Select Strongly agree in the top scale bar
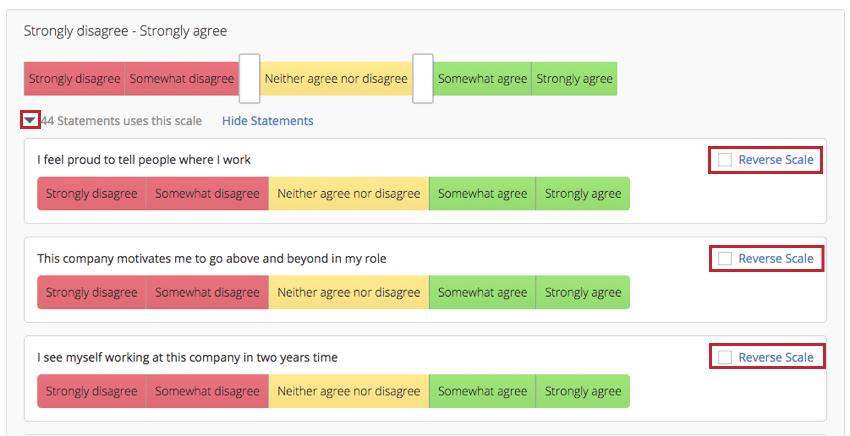Image resolution: width=850 pixels, height=436 pixels. pyautogui.click(x=573, y=79)
